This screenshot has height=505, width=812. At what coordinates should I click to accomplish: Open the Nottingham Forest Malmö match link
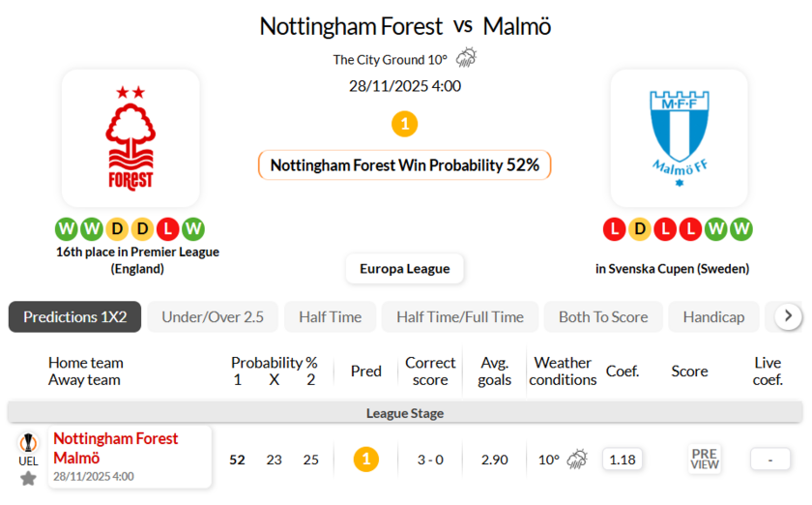[116, 448]
